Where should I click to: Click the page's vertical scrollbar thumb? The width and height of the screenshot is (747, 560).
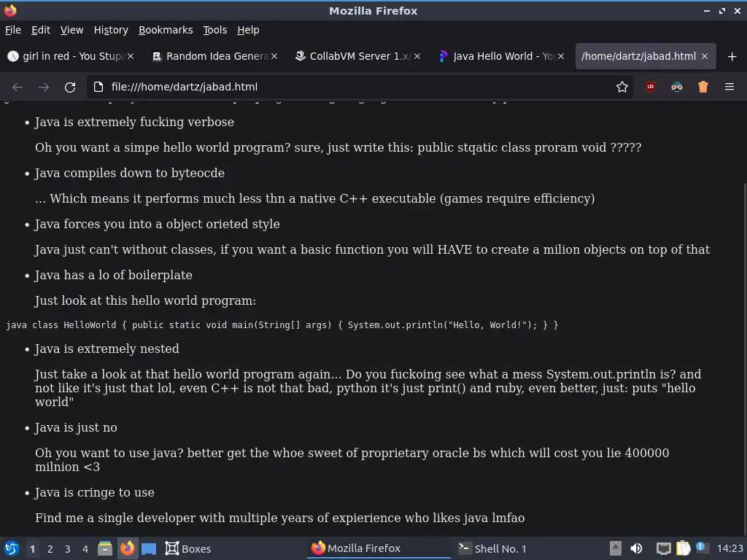[743, 359]
